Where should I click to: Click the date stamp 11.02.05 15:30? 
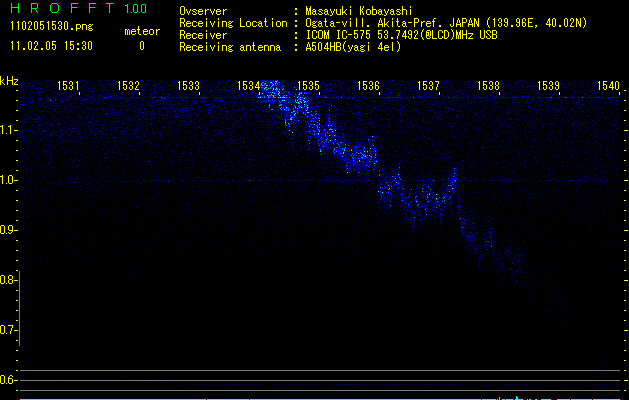pos(51,46)
